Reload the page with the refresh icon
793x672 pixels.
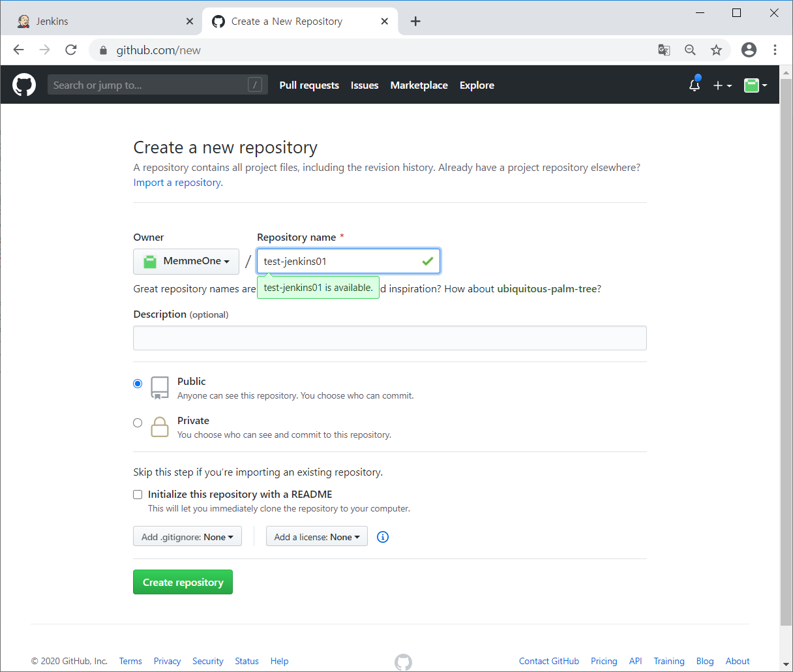(x=71, y=50)
